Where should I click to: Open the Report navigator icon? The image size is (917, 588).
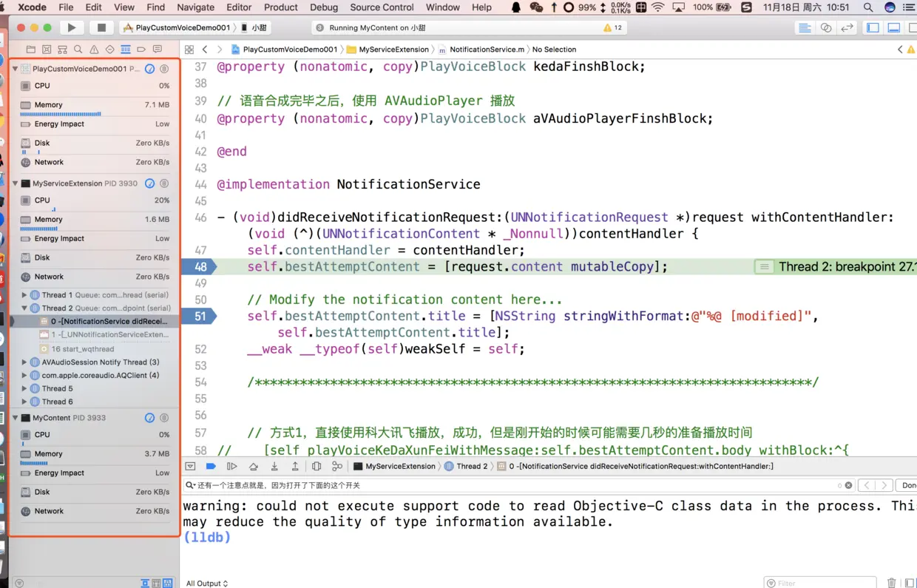click(158, 50)
